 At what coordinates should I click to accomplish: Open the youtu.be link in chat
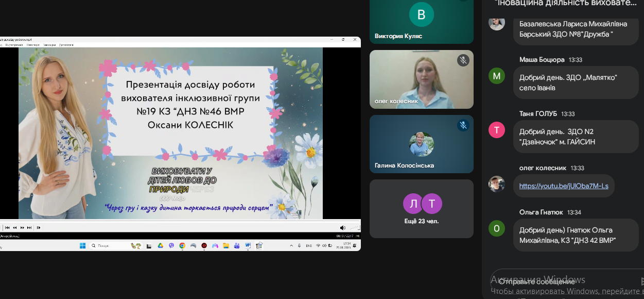tap(564, 186)
